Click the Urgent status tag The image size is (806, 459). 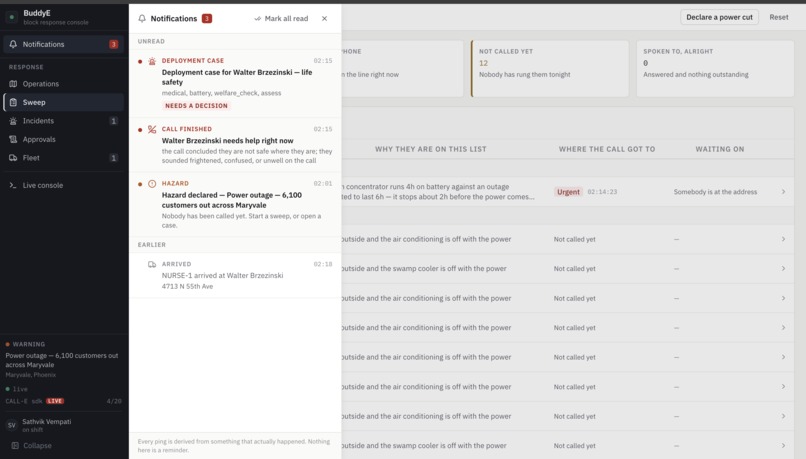coord(568,192)
